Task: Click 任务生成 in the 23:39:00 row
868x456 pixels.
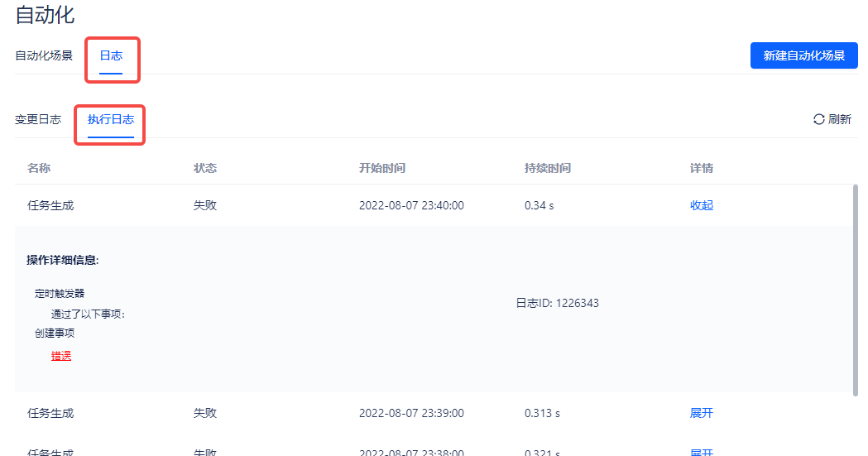Action: tap(50, 413)
